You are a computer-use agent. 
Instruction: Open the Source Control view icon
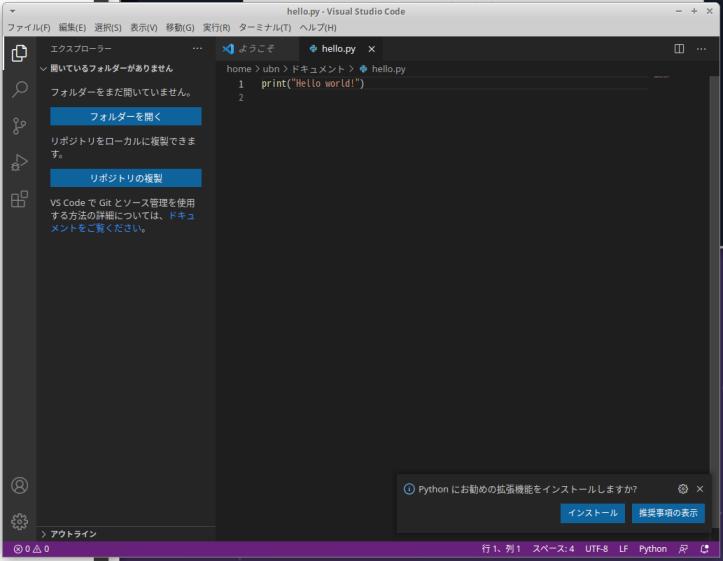click(x=19, y=126)
